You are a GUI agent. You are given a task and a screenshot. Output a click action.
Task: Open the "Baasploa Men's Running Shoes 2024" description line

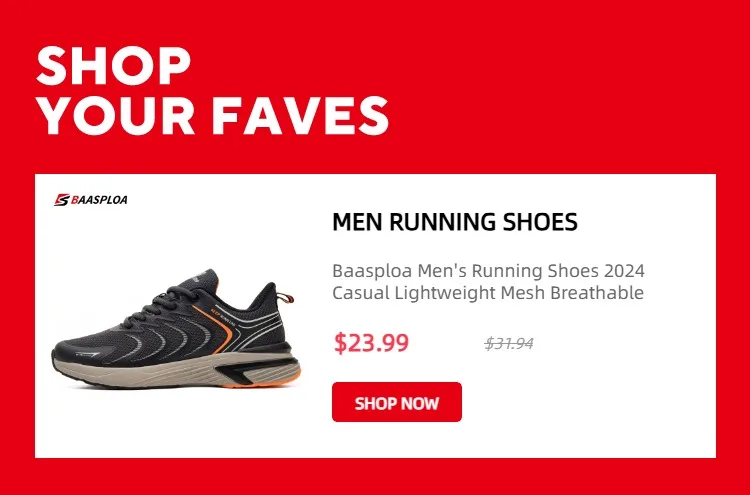pyautogui.click(x=488, y=271)
